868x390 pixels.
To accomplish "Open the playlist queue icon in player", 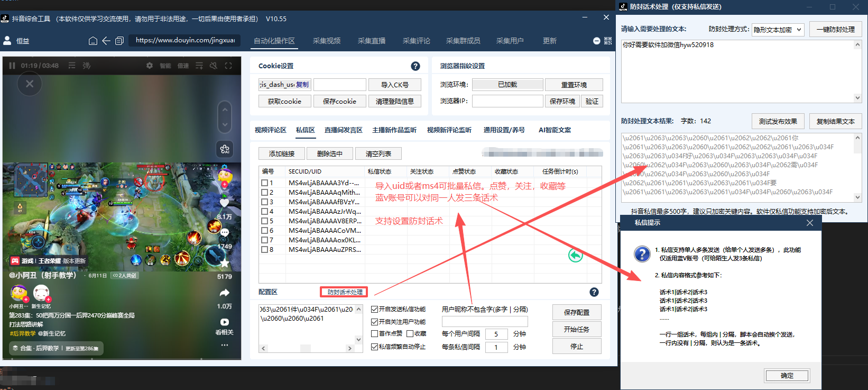I will [x=72, y=66].
